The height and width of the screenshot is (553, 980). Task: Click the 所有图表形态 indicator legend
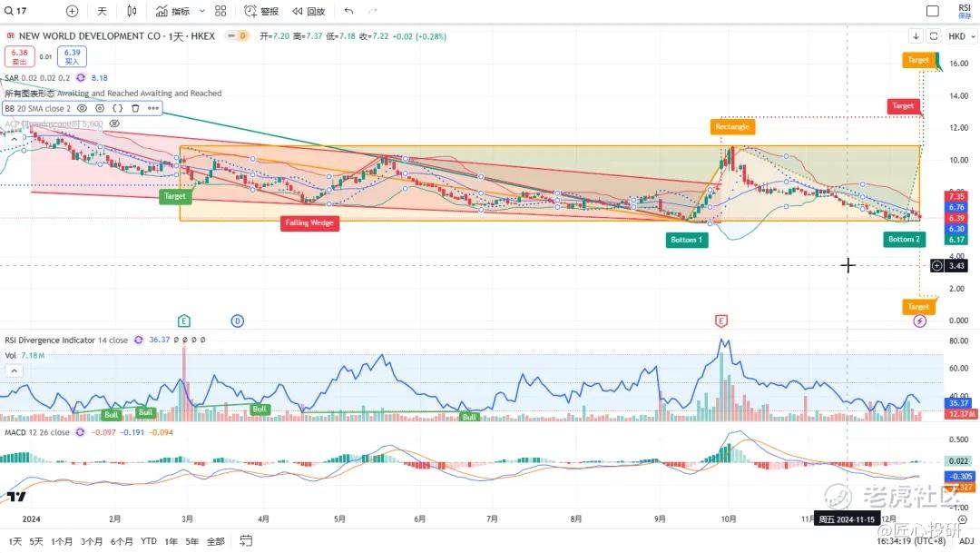(x=113, y=94)
